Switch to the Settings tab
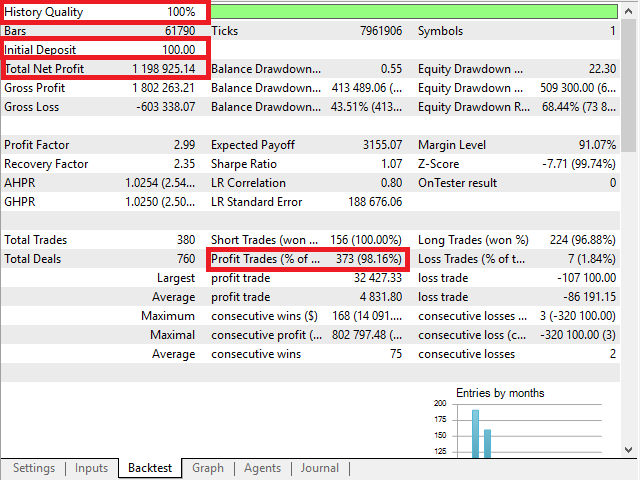The height and width of the screenshot is (480, 640). [34, 468]
